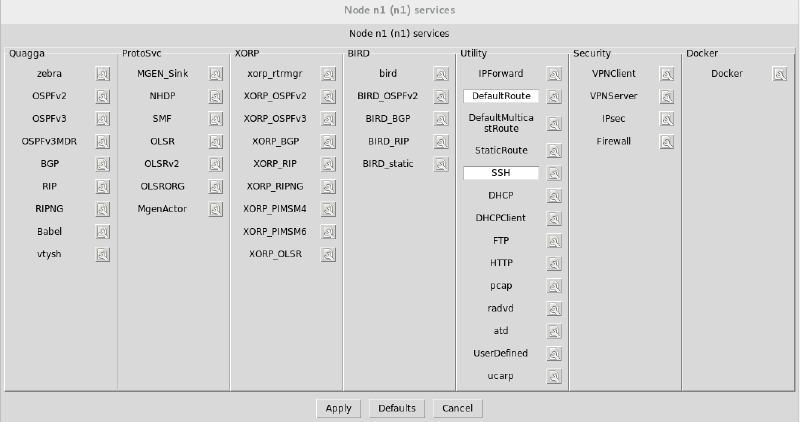
Task: Turn on the DHCP service
Action: pos(501,196)
